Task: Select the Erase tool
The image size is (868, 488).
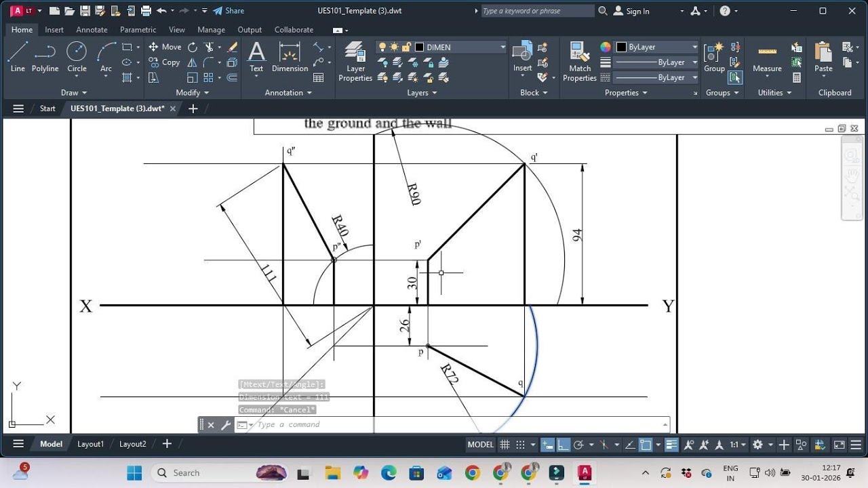Action: coord(232,47)
